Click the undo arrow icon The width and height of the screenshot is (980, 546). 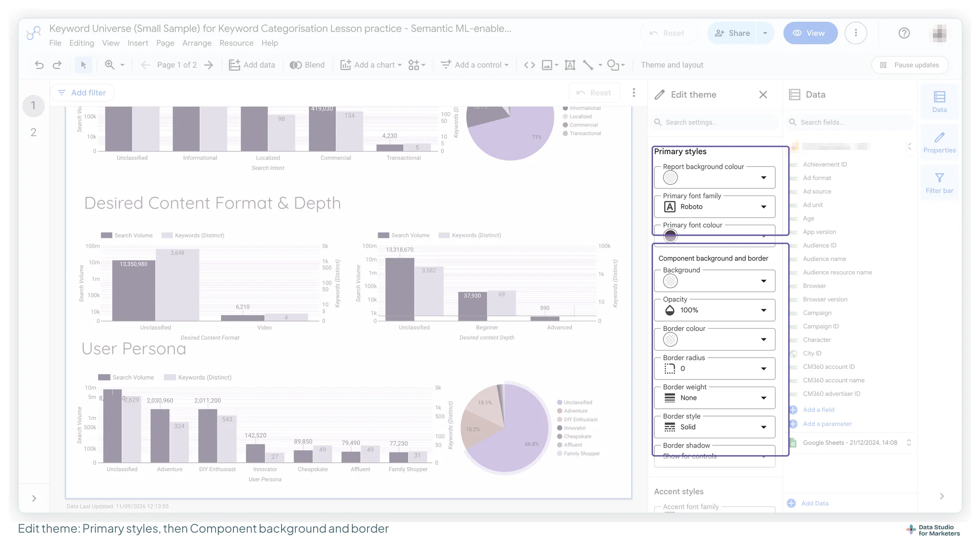39,65
